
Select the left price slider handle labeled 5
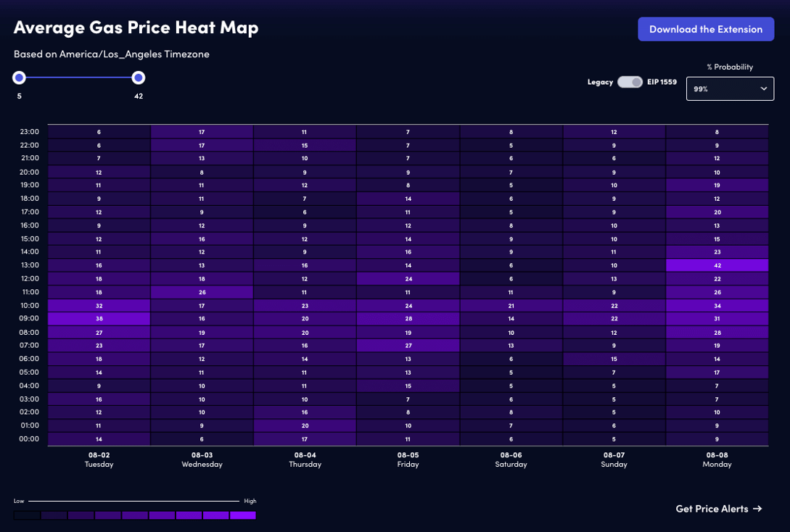point(19,78)
